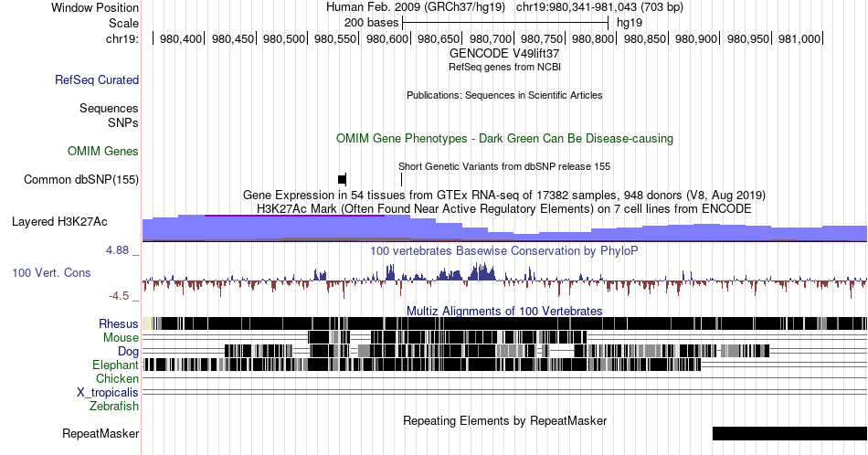Click the H3K27Ac Mark ENCODE track title

(x=504, y=208)
